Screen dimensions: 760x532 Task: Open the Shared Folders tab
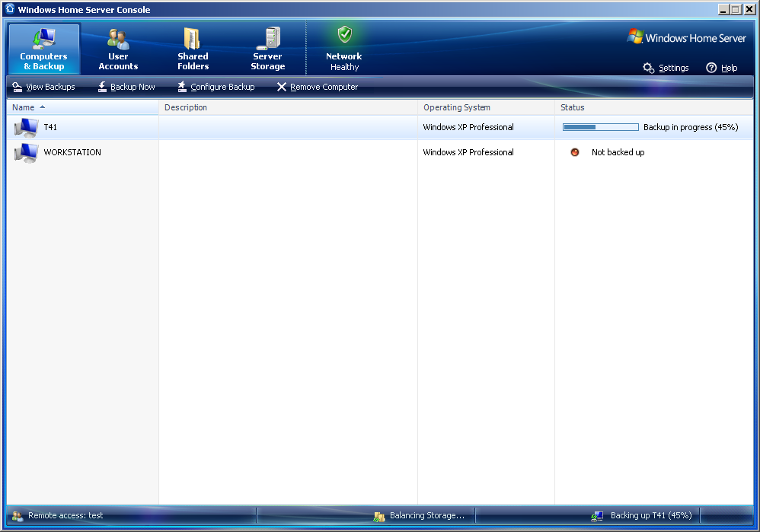[193, 49]
